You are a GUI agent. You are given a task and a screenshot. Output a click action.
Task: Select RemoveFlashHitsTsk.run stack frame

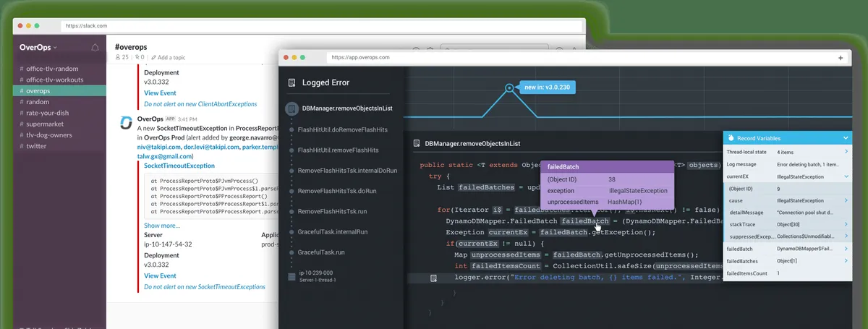(333, 211)
